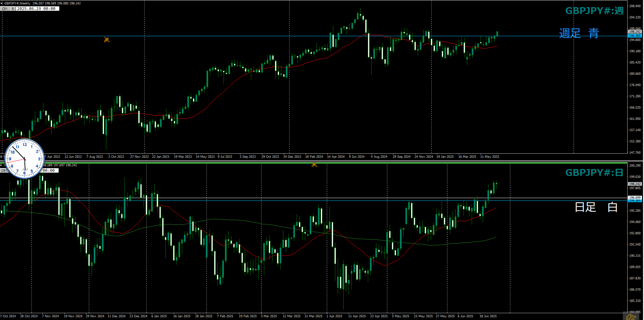Click the 5 May 2025 date on the daily axis
644x320 pixels.
pyautogui.click(x=401, y=316)
